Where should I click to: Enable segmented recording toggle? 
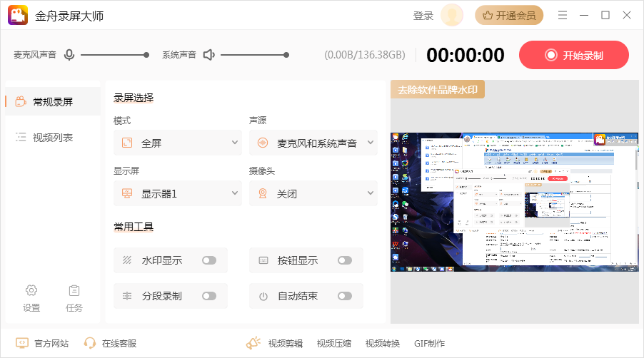pos(209,296)
